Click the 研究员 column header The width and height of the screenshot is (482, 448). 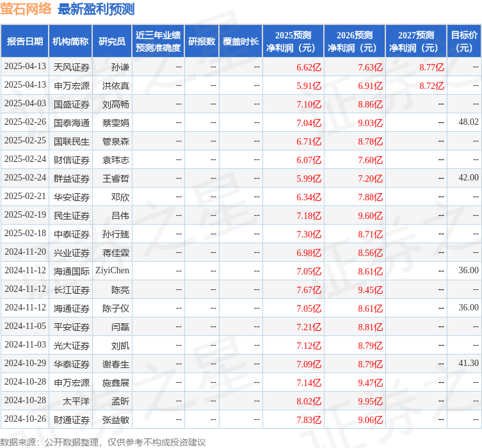[112, 42]
